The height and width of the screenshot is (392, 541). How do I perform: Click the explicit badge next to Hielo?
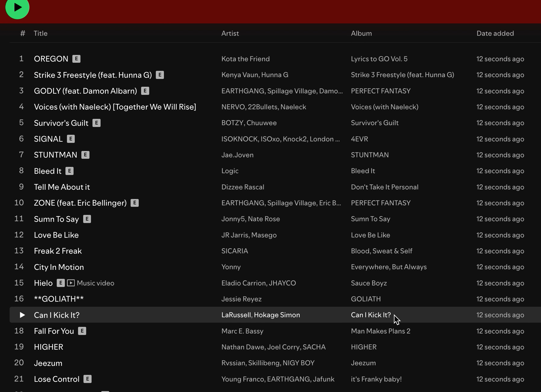pyautogui.click(x=61, y=283)
